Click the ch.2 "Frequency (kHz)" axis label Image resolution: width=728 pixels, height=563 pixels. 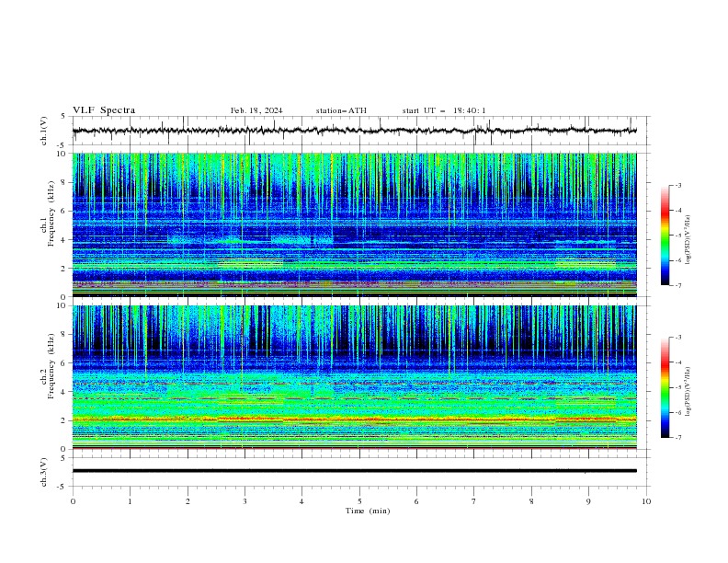(51, 366)
